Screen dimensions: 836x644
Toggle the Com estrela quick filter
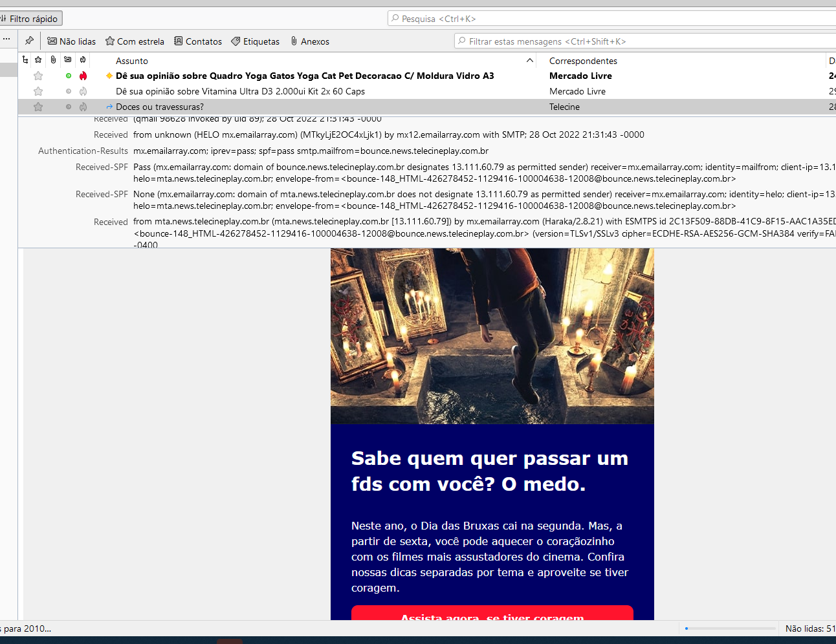pos(135,41)
